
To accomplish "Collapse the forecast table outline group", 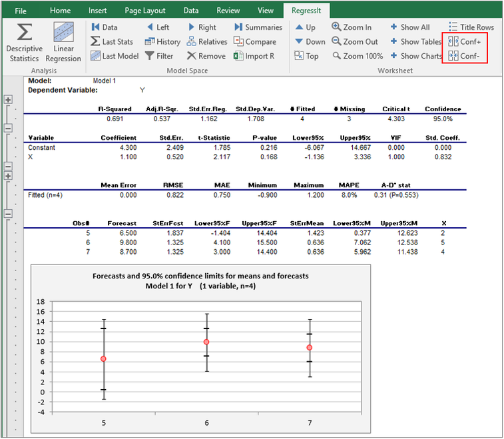I will pos(8,214).
